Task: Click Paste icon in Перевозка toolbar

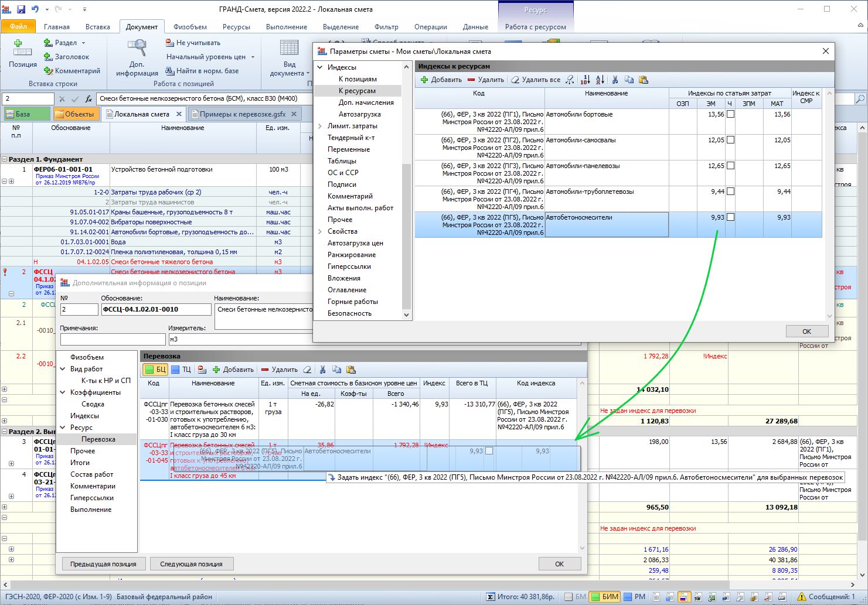Action: pyautogui.click(x=350, y=370)
